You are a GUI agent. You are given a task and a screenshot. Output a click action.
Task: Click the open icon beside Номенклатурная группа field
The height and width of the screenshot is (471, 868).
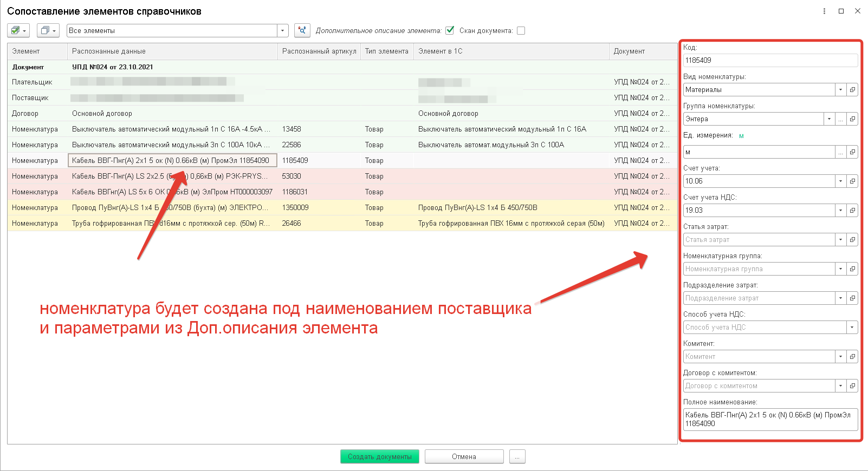point(852,269)
